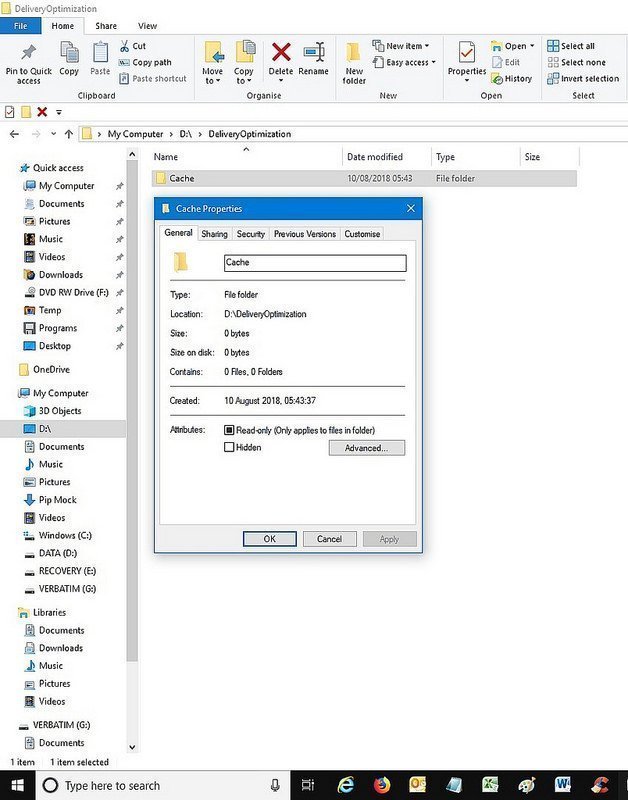Switch to the Home ribbon tab

tap(62, 26)
